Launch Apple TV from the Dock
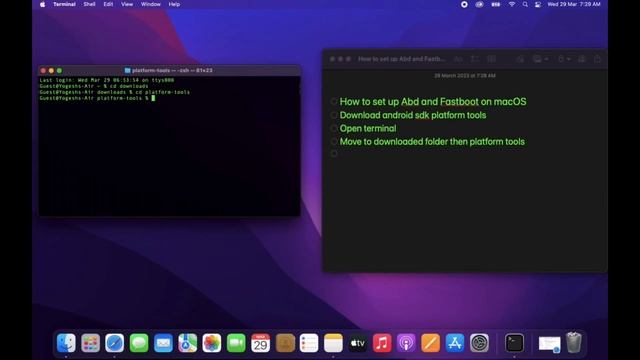 358,343
